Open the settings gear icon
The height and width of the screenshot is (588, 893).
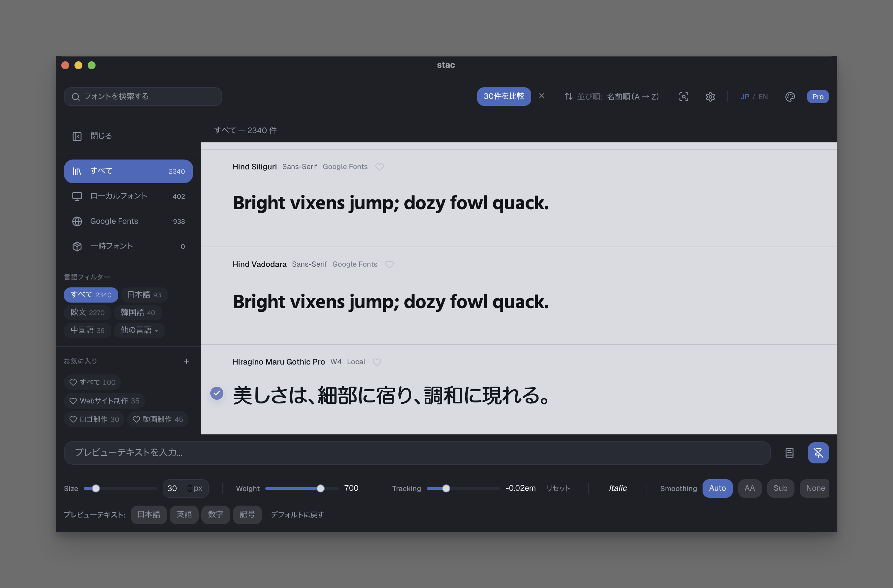point(710,97)
